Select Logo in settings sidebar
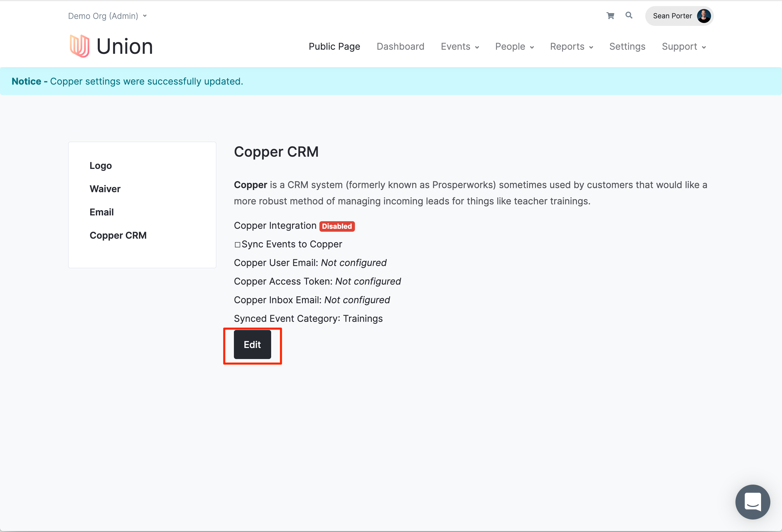The image size is (782, 532). (x=101, y=165)
